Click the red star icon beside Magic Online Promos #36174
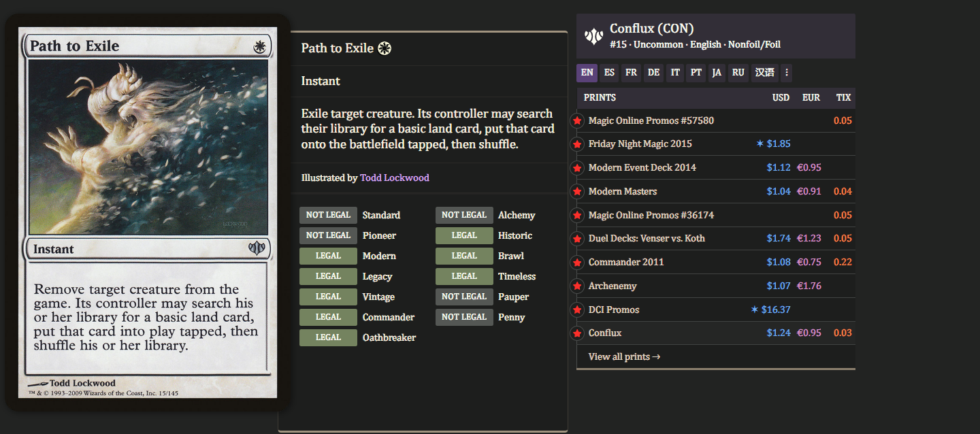The width and height of the screenshot is (980, 434). coord(577,216)
